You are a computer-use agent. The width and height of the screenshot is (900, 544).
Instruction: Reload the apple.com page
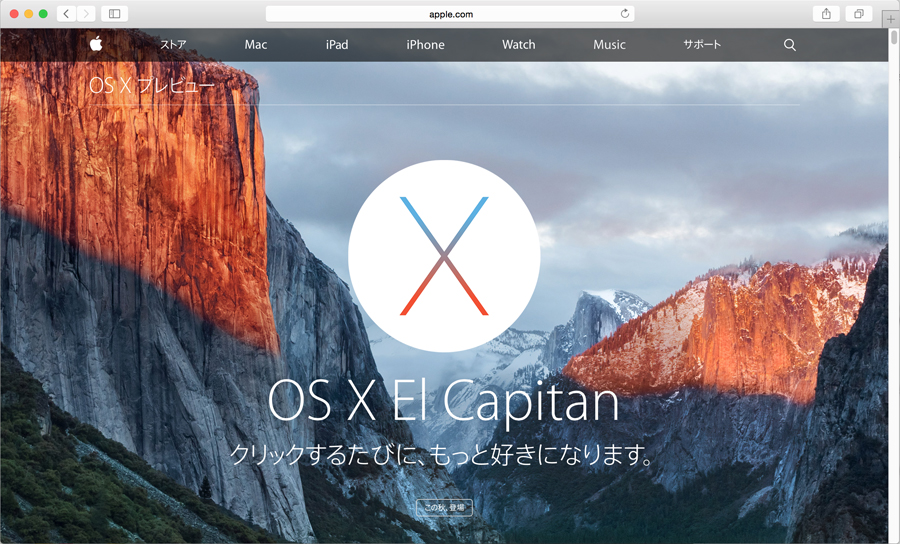(x=625, y=14)
